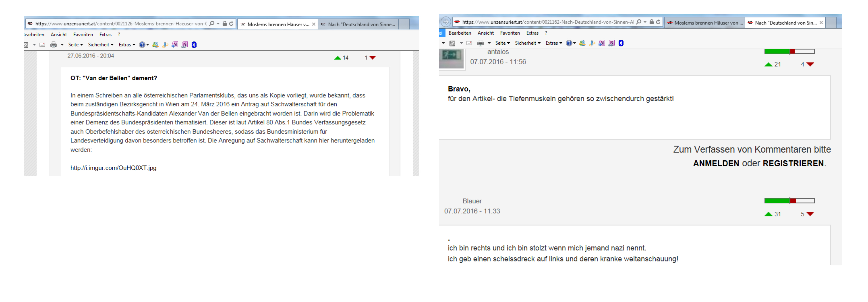Image resolution: width=868 pixels, height=302 pixels.
Task: Click the print icon in left browser toolbar
Action: tap(53, 45)
